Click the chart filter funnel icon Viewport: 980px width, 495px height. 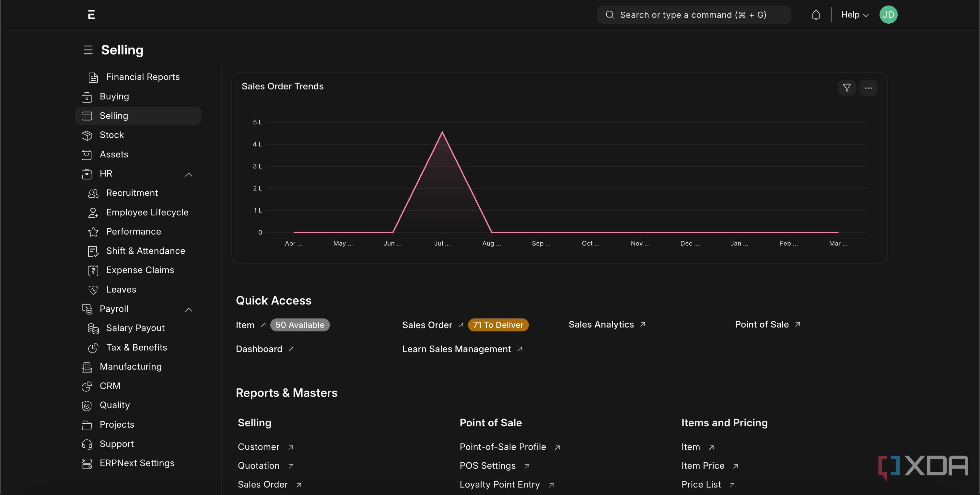tap(847, 88)
